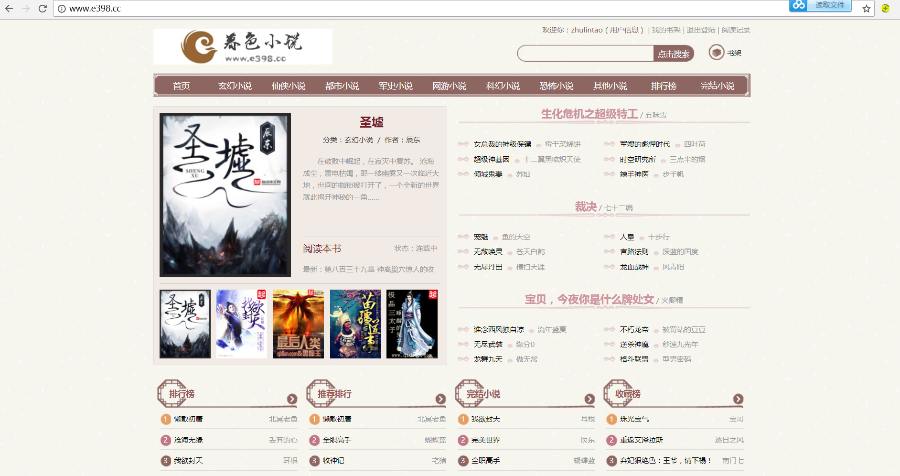This screenshot has width=900, height=476.
Task: Select the small 圣墟 cover thumbnail
Action: 185,324
